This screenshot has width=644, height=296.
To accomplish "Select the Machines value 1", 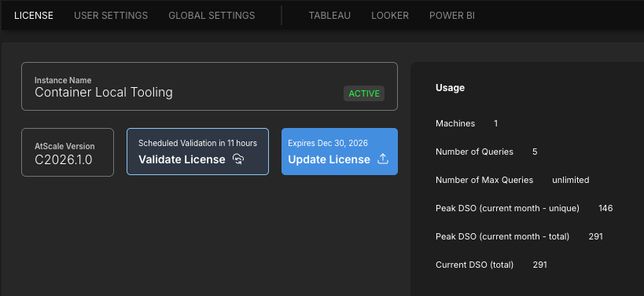I will pyautogui.click(x=495, y=123).
